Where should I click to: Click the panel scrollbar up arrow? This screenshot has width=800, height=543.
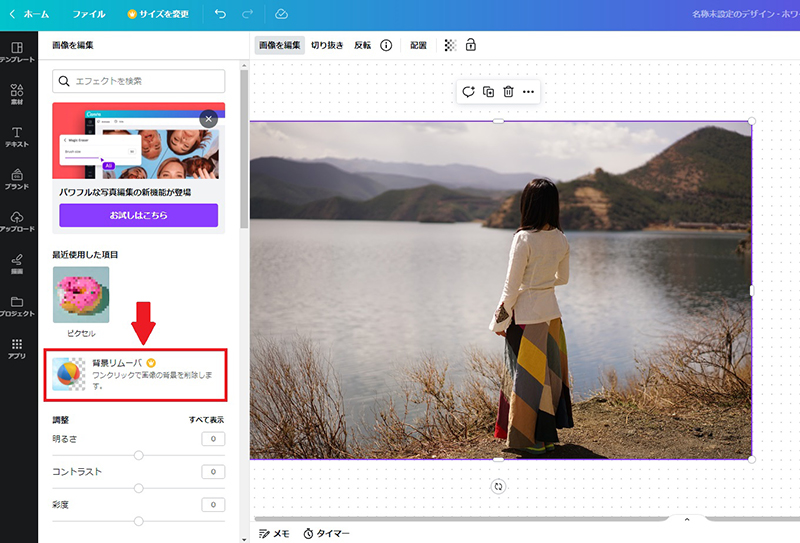pos(244,65)
